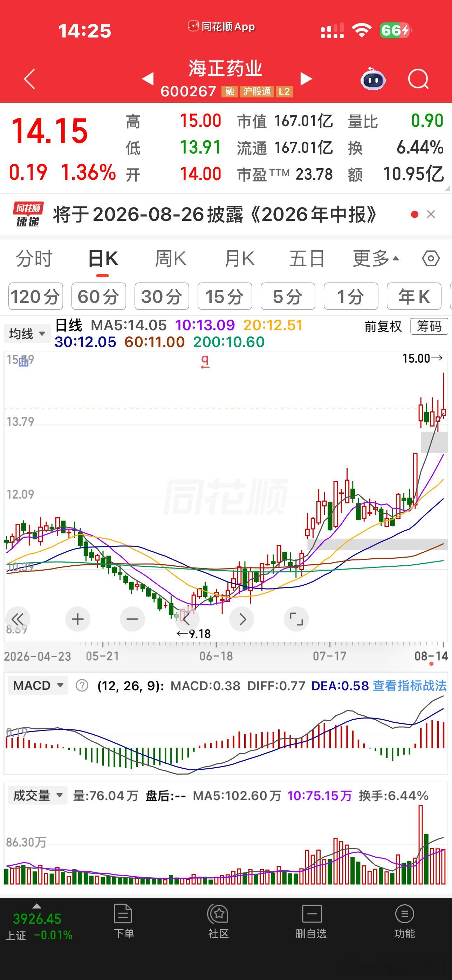Go to next stock with right triangle
Viewport: 452px width, 980px height.
(306, 79)
